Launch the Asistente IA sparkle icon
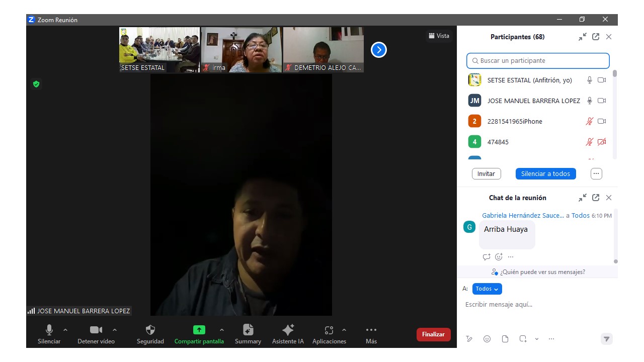Image resolution: width=644 pixels, height=362 pixels. tap(288, 330)
